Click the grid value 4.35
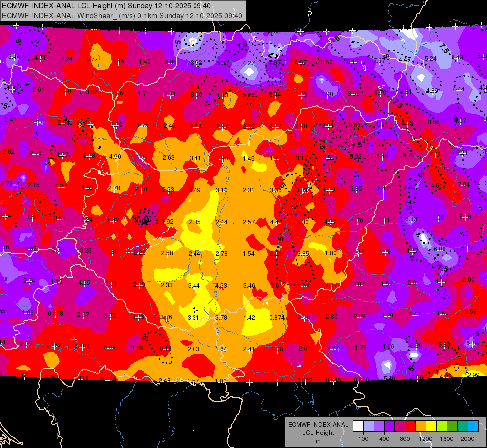Image resolution: width=487 pixels, height=448 pixels. click(x=84, y=283)
